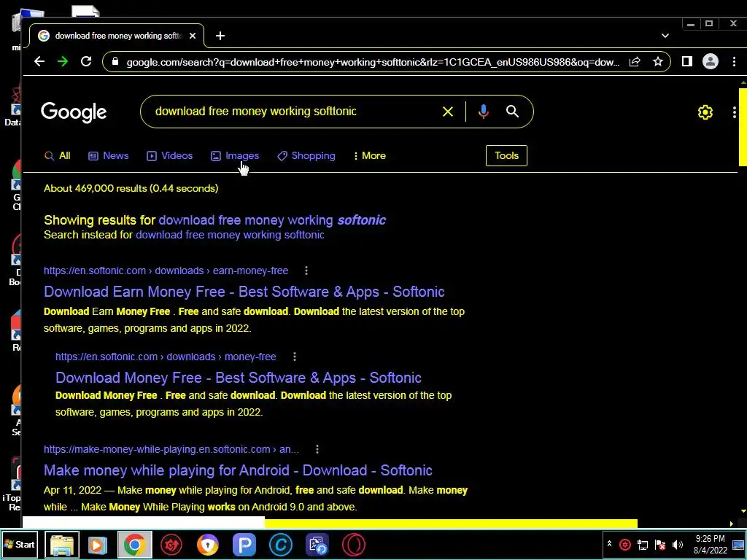Go back using the browser back arrow
747x560 pixels.
point(39,61)
